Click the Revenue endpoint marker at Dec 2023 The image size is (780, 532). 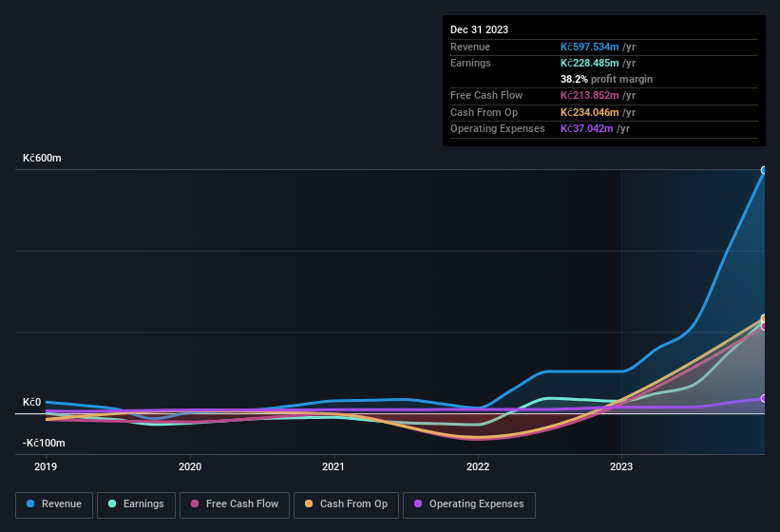pyautogui.click(x=764, y=171)
